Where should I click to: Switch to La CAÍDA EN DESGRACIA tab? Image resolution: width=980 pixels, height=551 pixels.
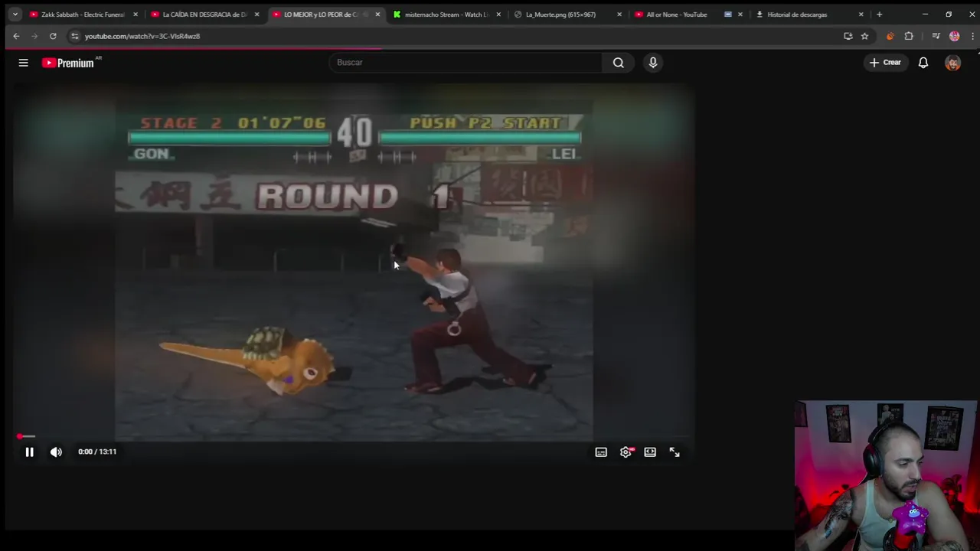[204, 15]
